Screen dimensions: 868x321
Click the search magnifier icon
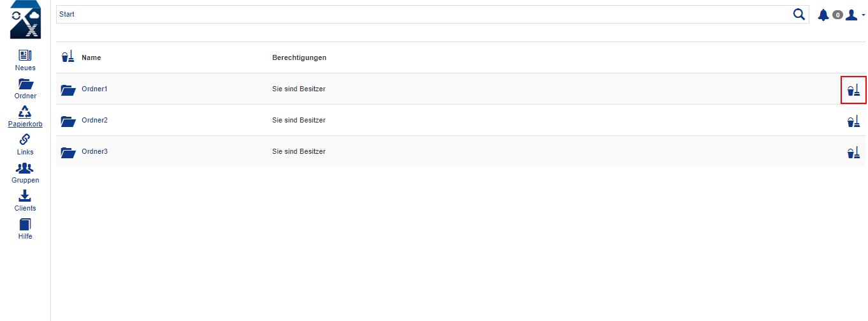pos(799,15)
